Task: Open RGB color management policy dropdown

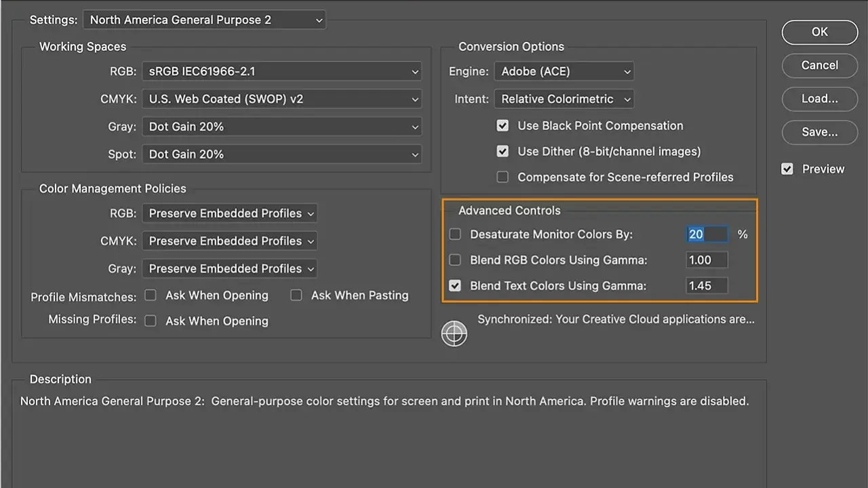Action: pos(230,213)
